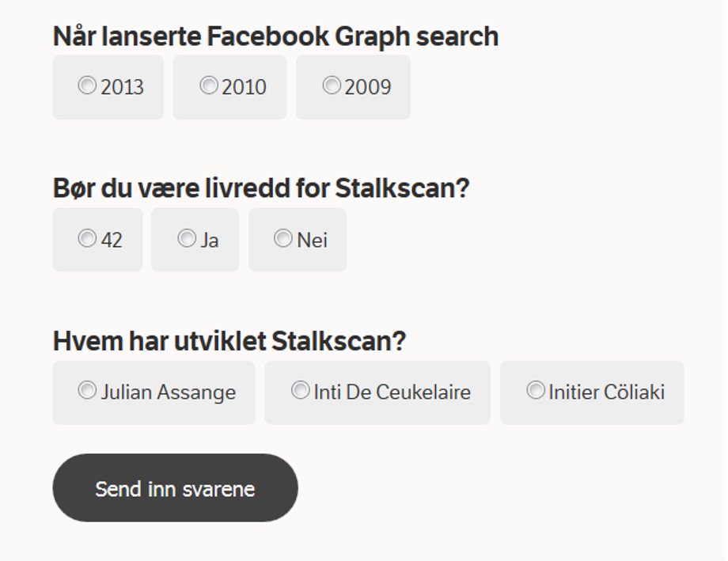Click the 'Nei' label text
This screenshot has width=728, height=561.
pos(312,241)
